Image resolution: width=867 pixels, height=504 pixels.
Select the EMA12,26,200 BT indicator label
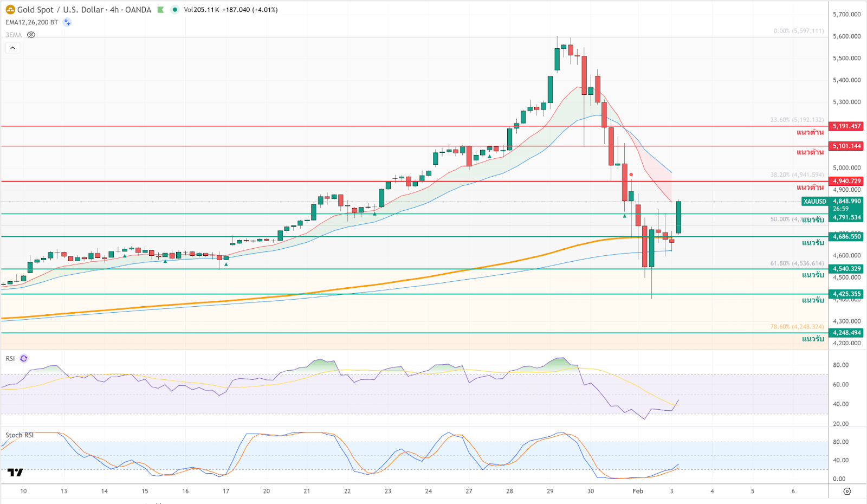tap(31, 22)
